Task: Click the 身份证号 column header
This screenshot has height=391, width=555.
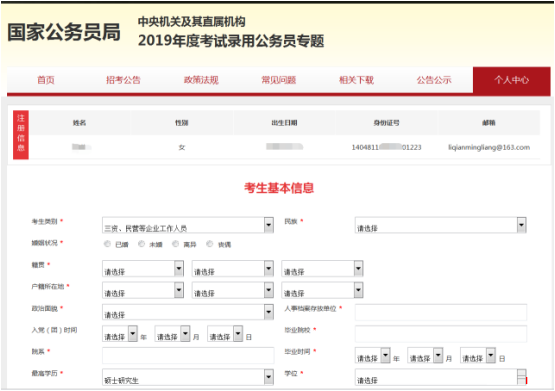Action: click(387, 123)
